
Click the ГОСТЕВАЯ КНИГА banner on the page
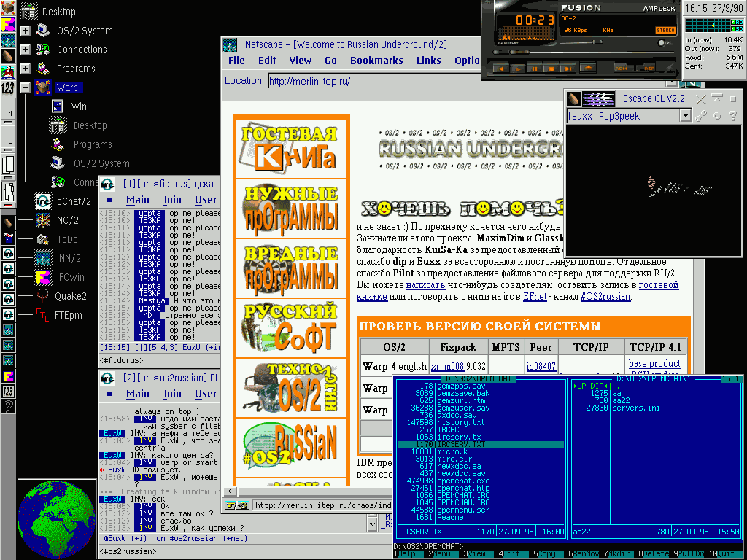click(290, 147)
